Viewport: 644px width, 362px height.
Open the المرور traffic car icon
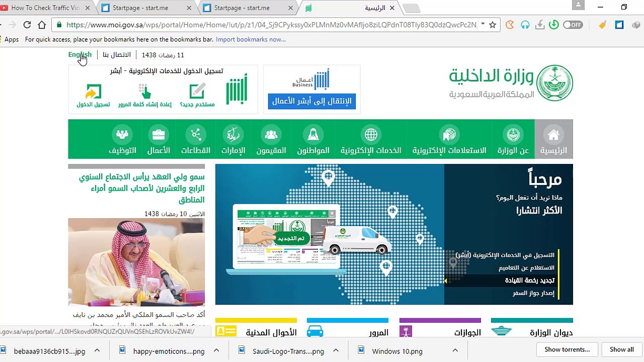pyautogui.click(x=315, y=332)
